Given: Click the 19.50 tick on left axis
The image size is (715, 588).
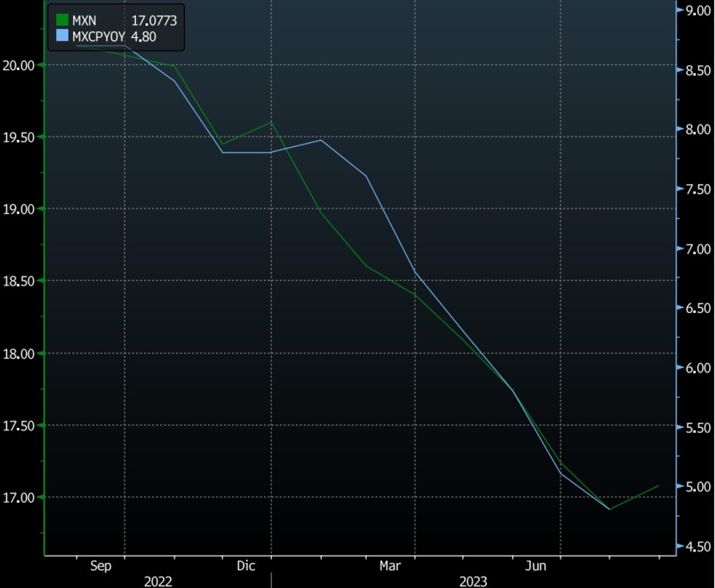Looking at the screenshot, I should (19, 137).
